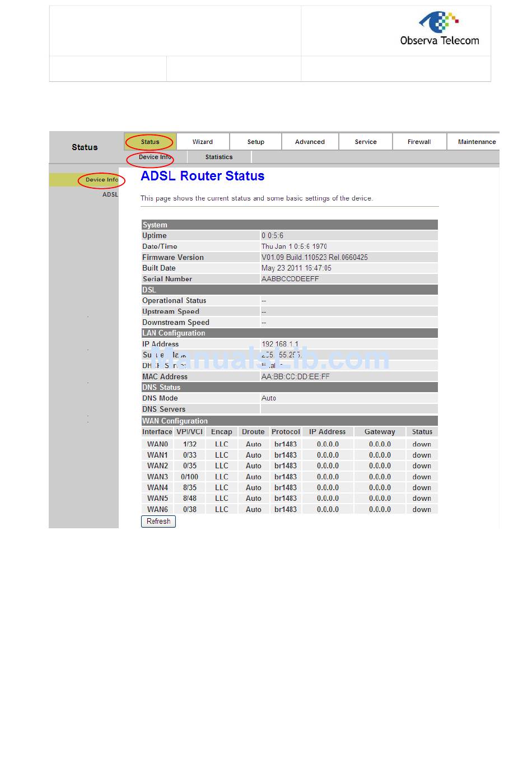This screenshot has height=777, width=532.
Task: Select the WAN6 interface row label
Action: tap(157, 510)
